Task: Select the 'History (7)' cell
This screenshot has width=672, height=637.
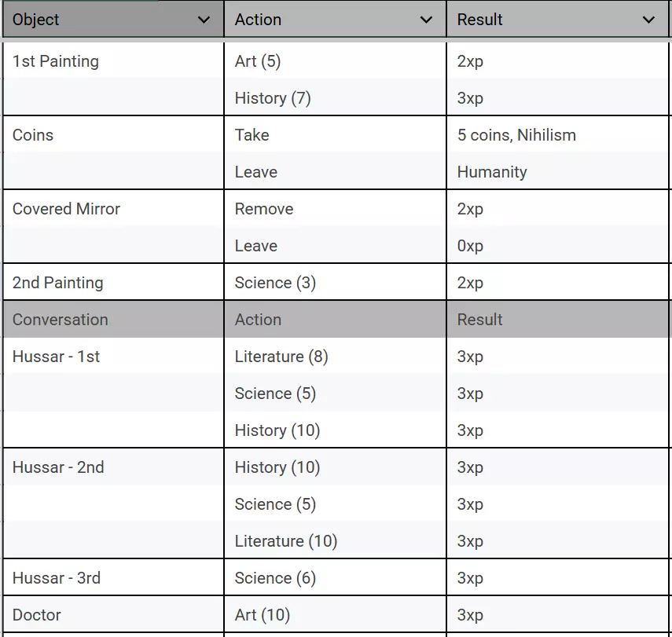Action: [x=273, y=98]
